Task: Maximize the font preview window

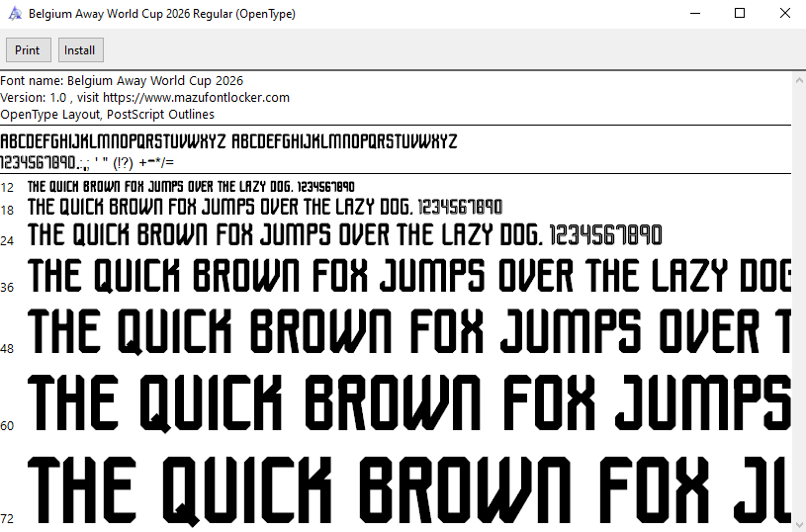Action: click(x=740, y=14)
